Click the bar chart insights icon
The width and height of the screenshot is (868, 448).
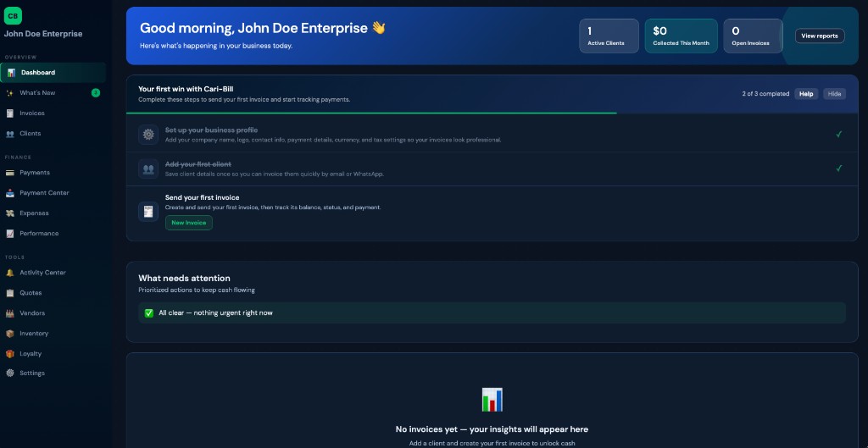click(492, 400)
